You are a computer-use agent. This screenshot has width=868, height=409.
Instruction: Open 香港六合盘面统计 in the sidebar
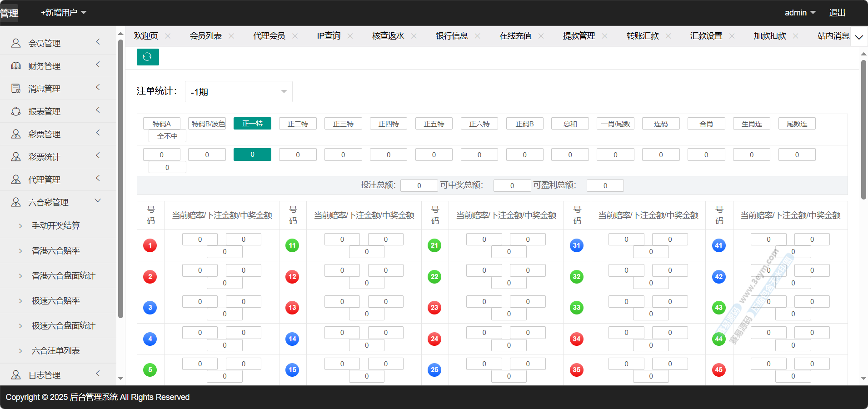(63, 275)
